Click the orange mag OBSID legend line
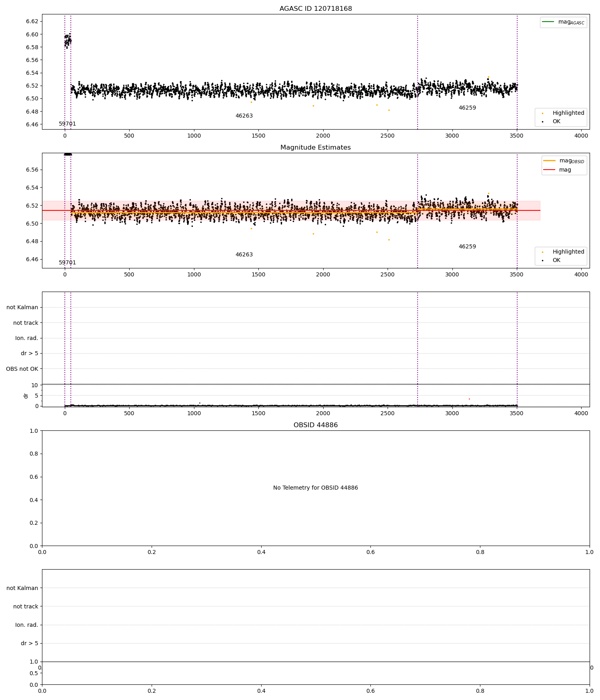 click(x=550, y=160)
